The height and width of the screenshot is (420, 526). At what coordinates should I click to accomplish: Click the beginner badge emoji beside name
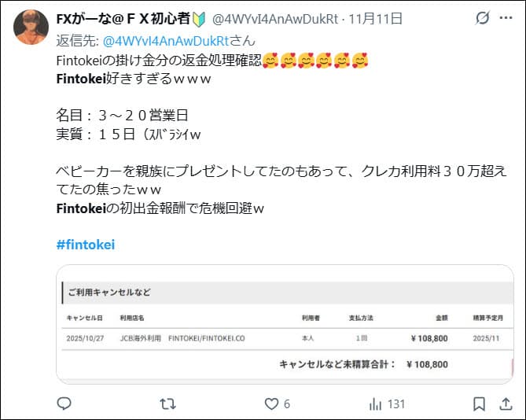199,19
